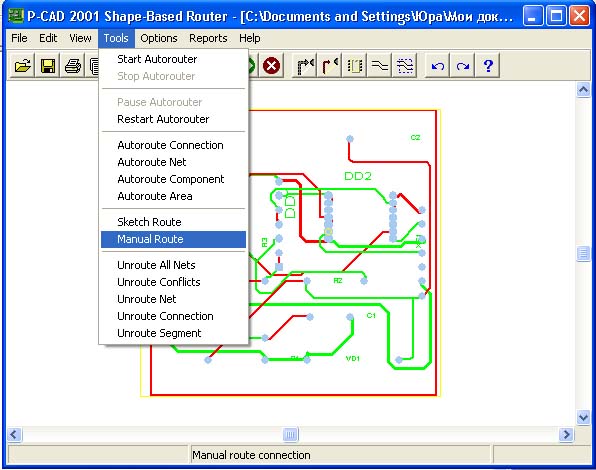
Task: Open the Options menu
Action: (x=159, y=38)
